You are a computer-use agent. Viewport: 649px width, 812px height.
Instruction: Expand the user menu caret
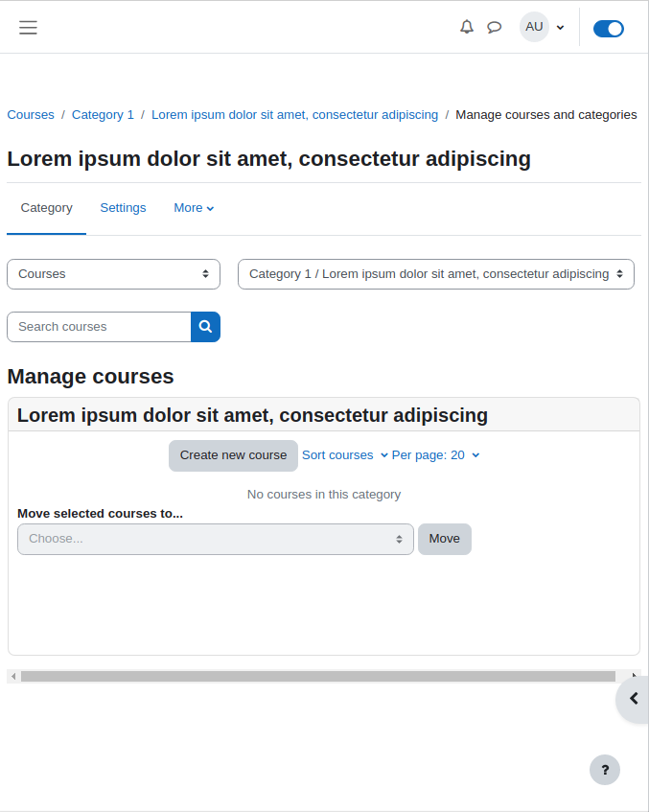[560, 28]
